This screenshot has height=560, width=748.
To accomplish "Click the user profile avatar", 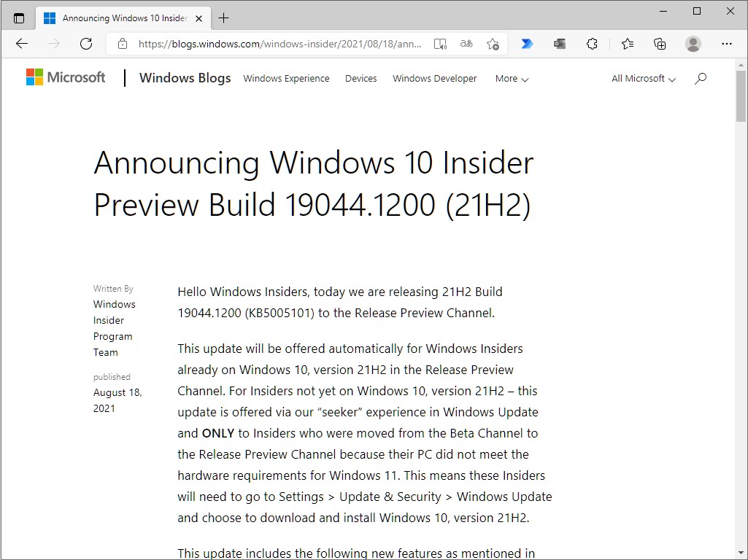I will tap(693, 44).
